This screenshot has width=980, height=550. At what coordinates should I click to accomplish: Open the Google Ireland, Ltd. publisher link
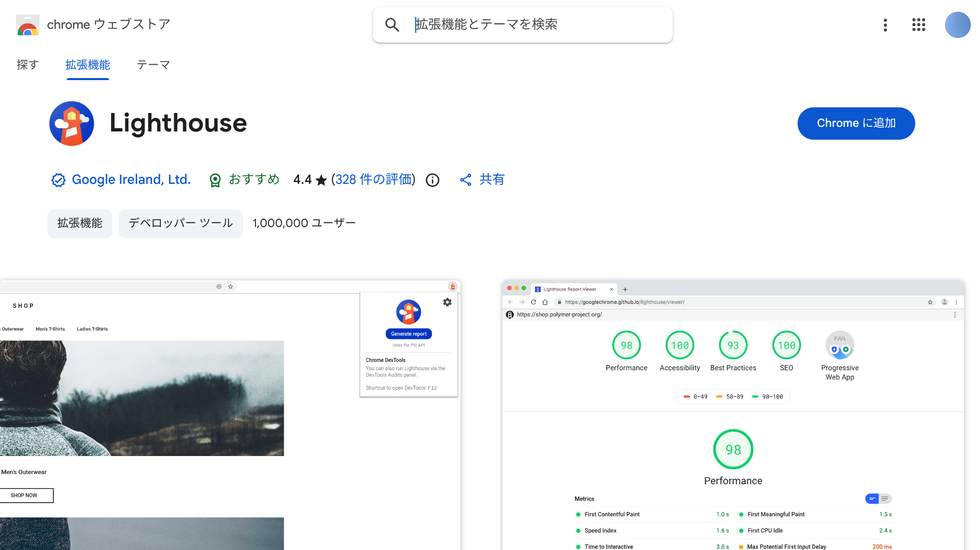(131, 180)
